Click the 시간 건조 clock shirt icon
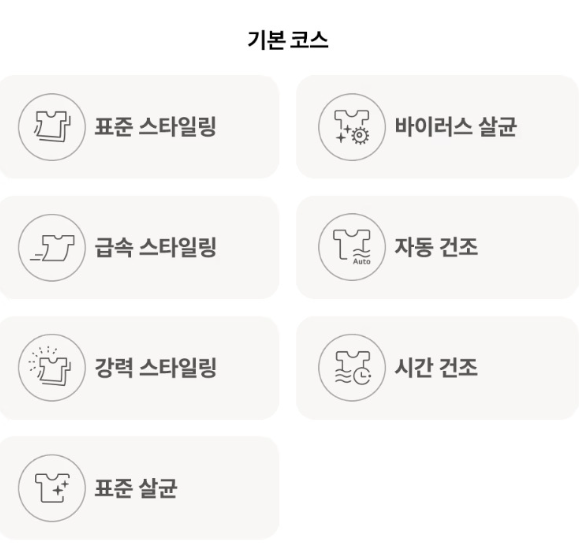 click(352, 367)
